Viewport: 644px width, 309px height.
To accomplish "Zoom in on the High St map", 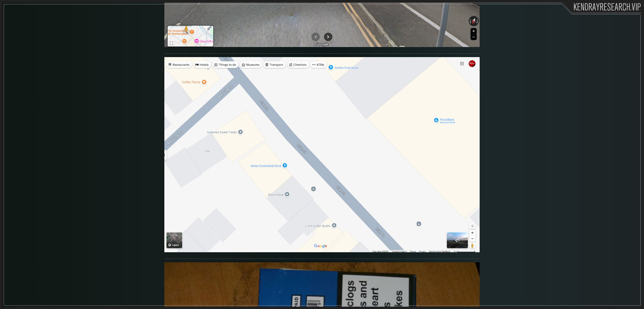I will [472, 233].
